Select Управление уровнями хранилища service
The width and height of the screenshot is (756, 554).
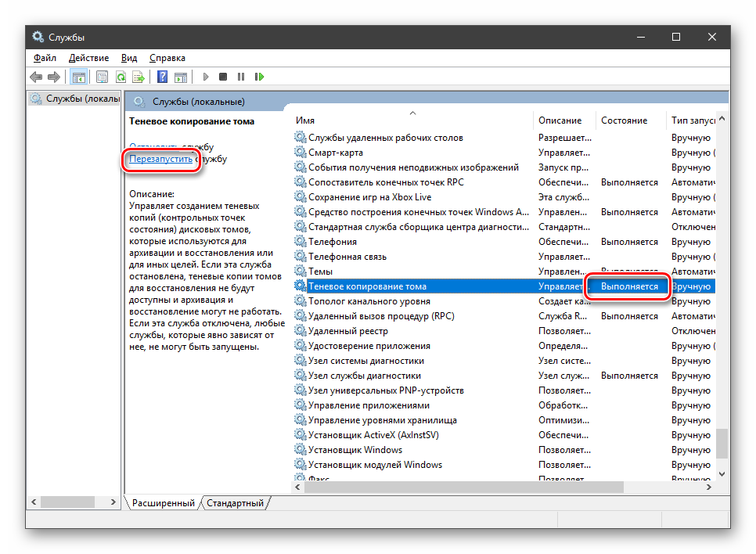504,420
